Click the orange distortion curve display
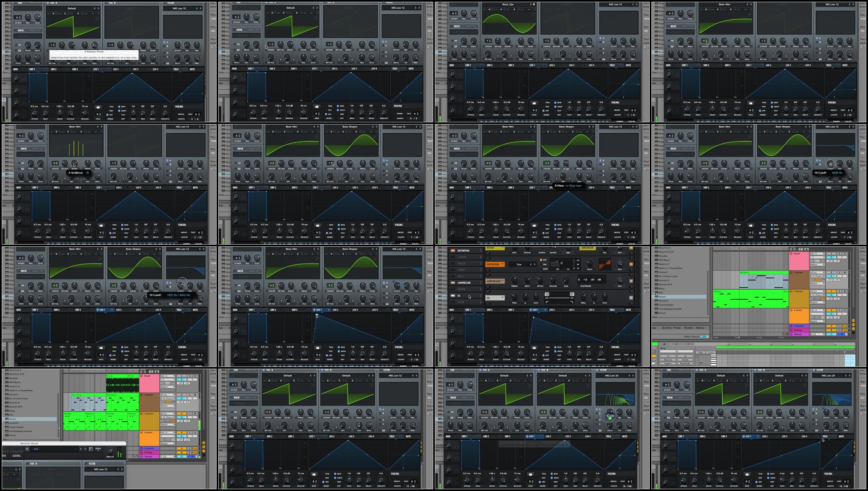The width and height of the screenshot is (868, 491). pyautogui.click(x=605, y=264)
